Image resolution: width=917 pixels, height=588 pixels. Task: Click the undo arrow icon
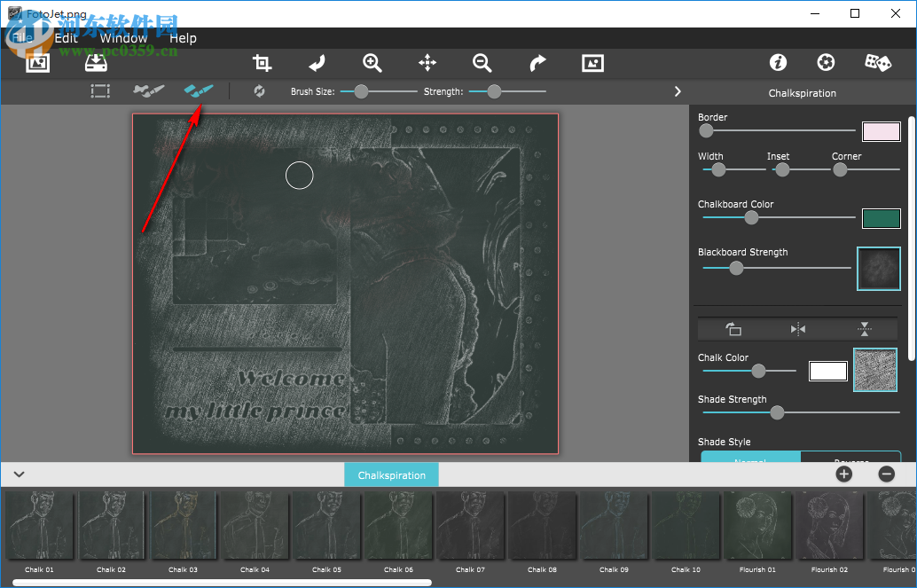click(317, 63)
